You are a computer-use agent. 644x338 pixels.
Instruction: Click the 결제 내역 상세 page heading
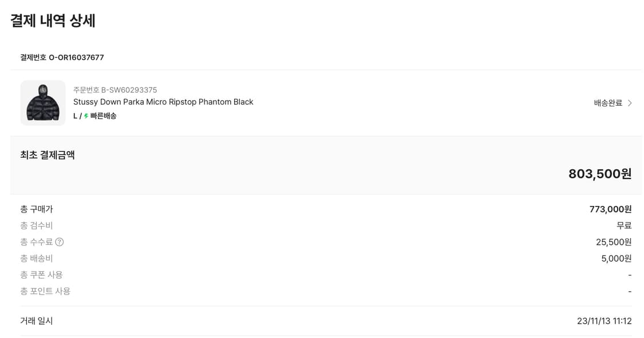click(53, 21)
